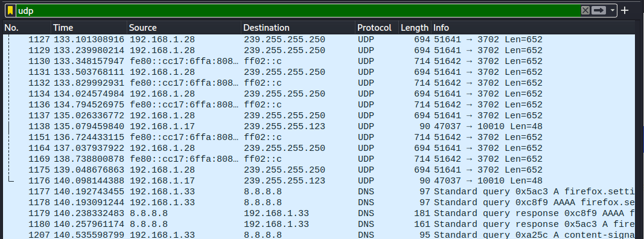Sort by the Source column header
The width and height of the screenshot is (644, 239).
(x=184, y=28)
